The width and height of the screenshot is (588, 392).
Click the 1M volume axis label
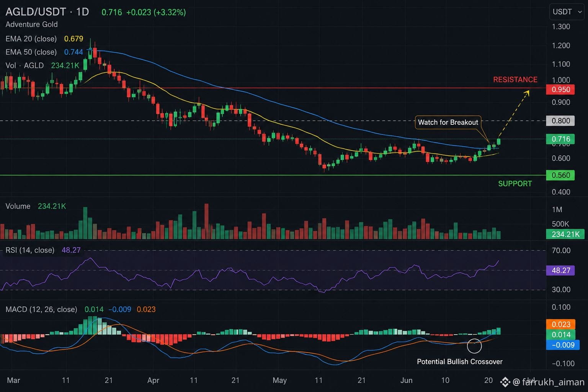557,210
